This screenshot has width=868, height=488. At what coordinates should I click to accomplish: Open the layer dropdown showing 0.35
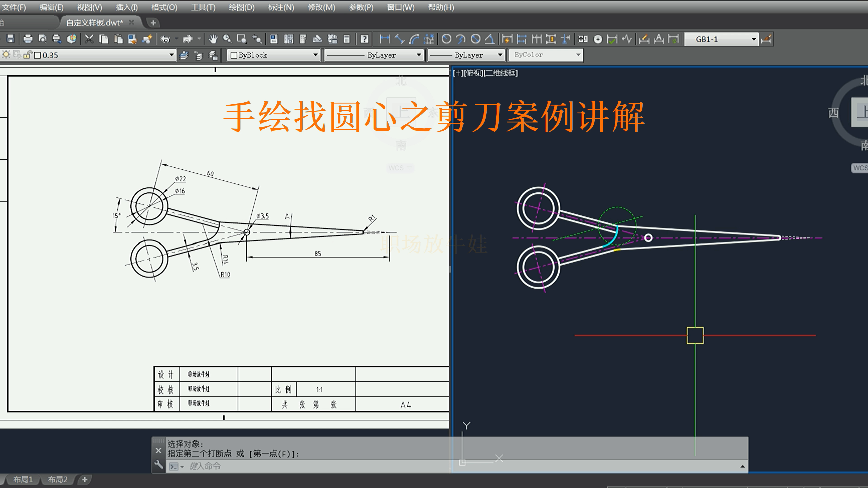(172, 55)
